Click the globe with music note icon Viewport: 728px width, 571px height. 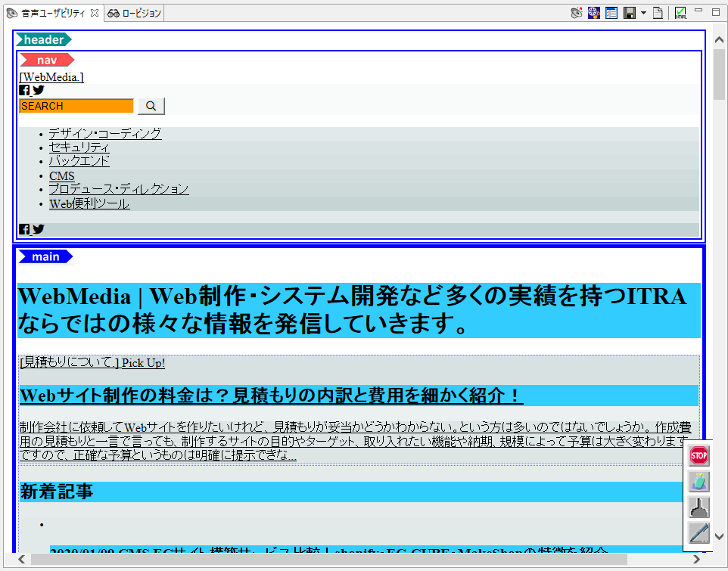click(594, 13)
